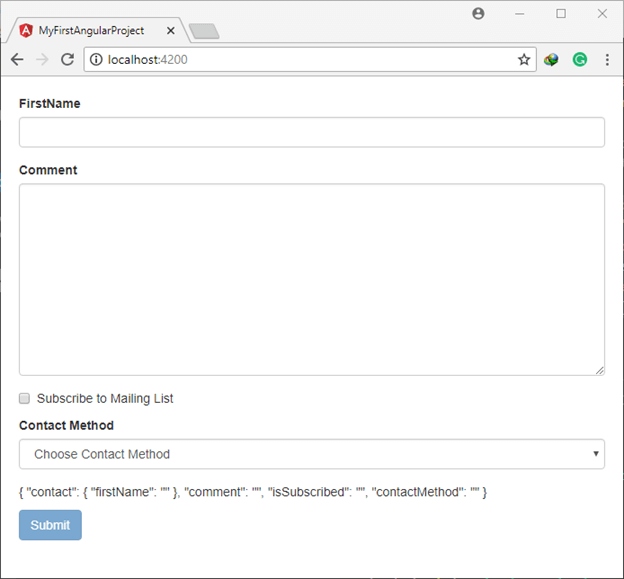Click the colorful extension icon beside the star
This screenshot has height=579, width=624.
click(552, 60)
